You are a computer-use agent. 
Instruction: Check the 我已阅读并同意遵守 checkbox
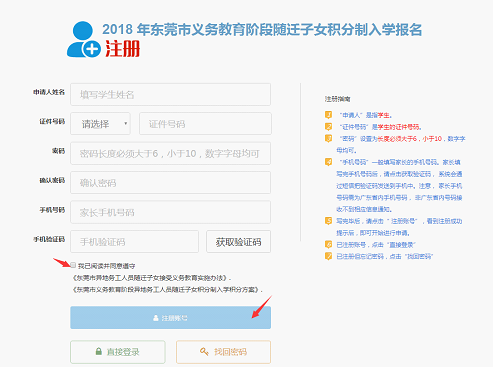pos(73,265)
